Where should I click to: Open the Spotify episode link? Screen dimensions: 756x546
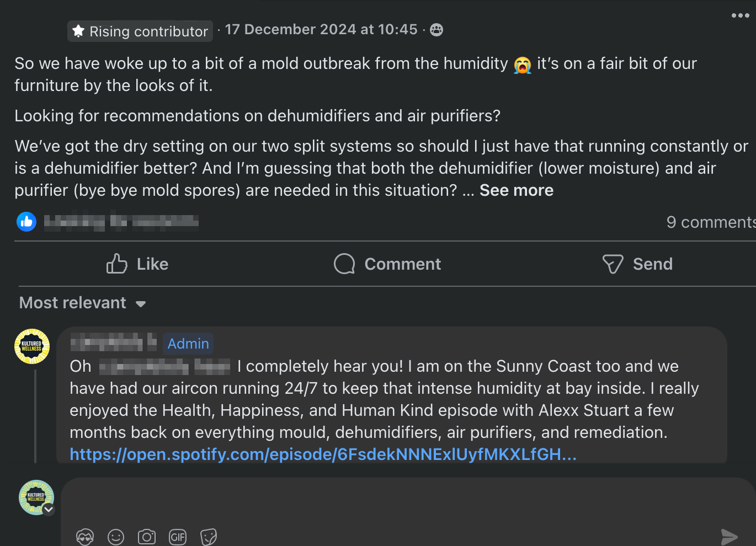tap(323, 454)
